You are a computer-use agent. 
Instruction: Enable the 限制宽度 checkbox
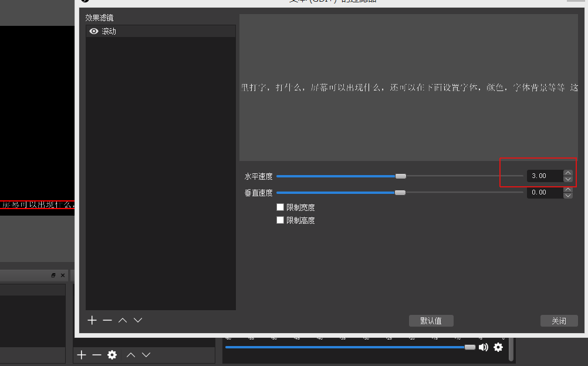(x=280, y=207)
